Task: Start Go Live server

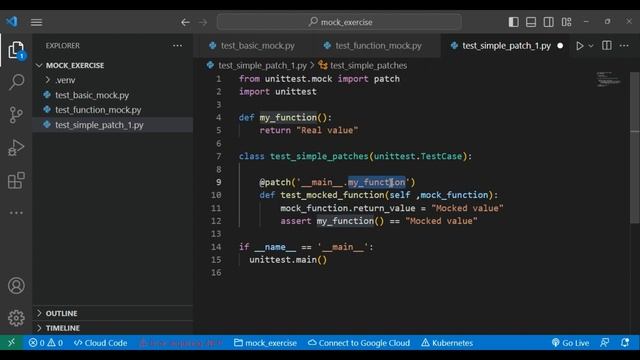Action: (x=570, y=343)
